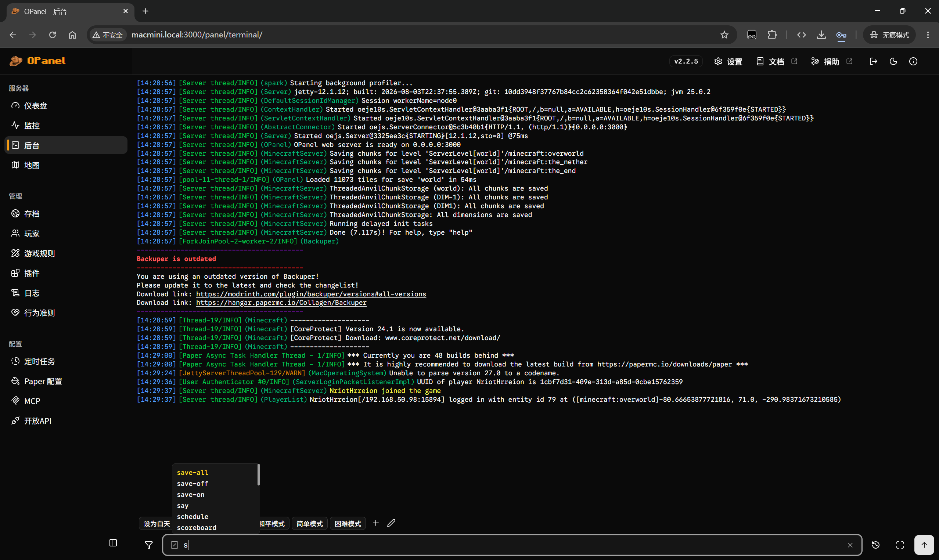Click the 玩家 players icon
The image size is (939, 560).
point(15,234)
